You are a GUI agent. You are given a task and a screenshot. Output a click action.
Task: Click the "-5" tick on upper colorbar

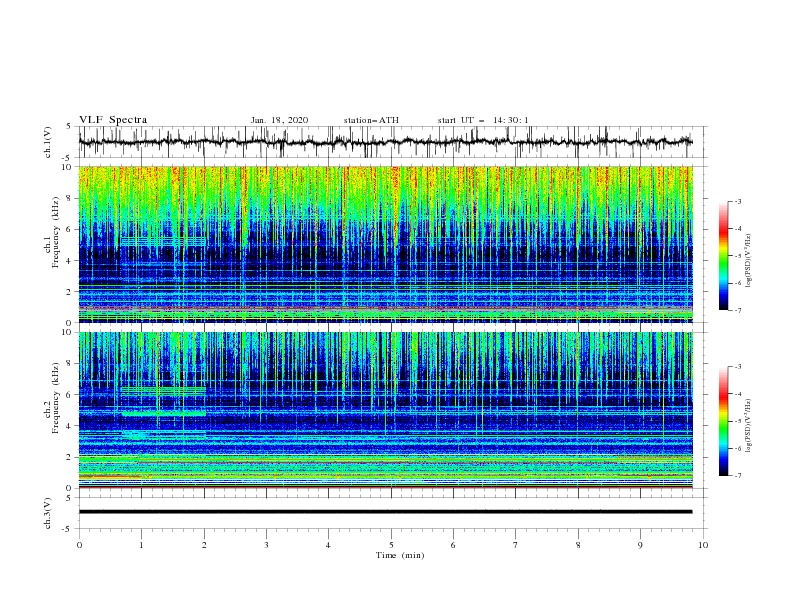[x=737, y=256]
